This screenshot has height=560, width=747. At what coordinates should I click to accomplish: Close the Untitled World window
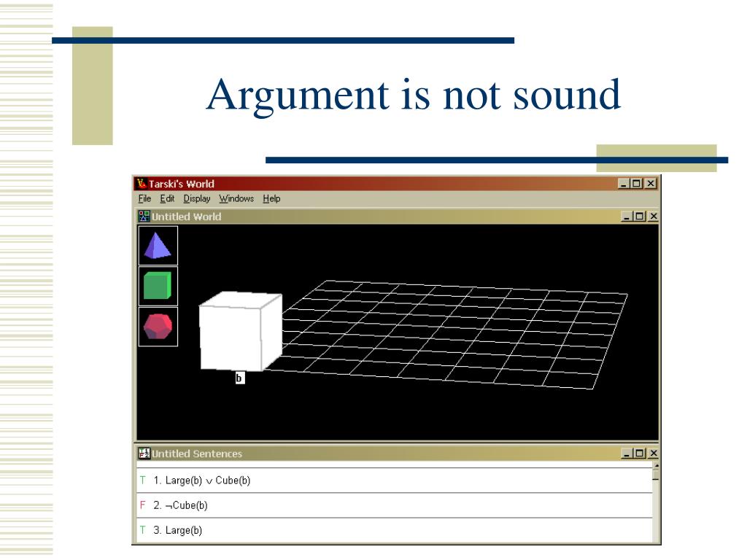tap(653, 217)
